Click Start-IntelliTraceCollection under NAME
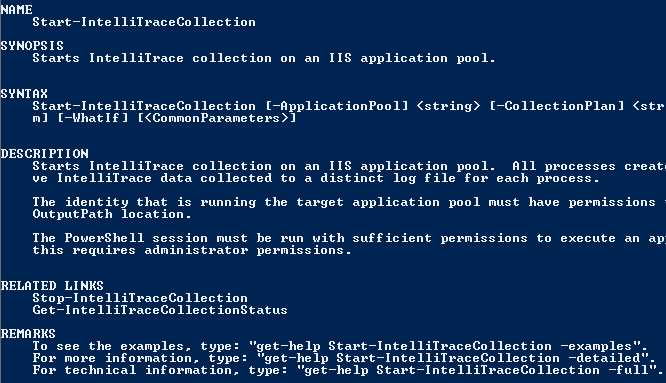 coord(144,22)
